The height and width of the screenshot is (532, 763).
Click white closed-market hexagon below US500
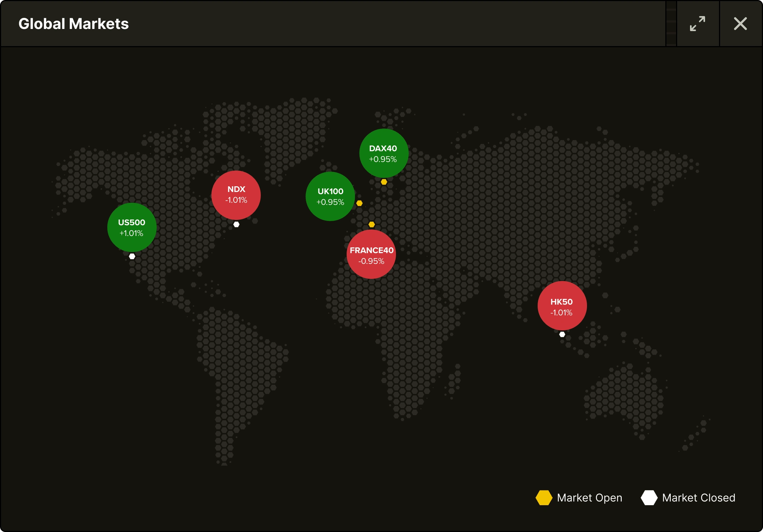132,256
